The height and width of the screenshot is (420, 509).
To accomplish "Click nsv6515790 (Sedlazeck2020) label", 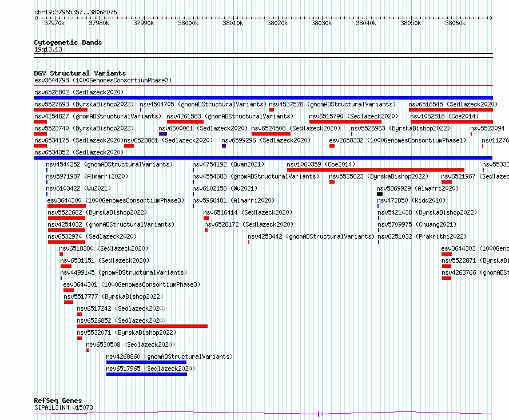I will (x=353, y=116).
